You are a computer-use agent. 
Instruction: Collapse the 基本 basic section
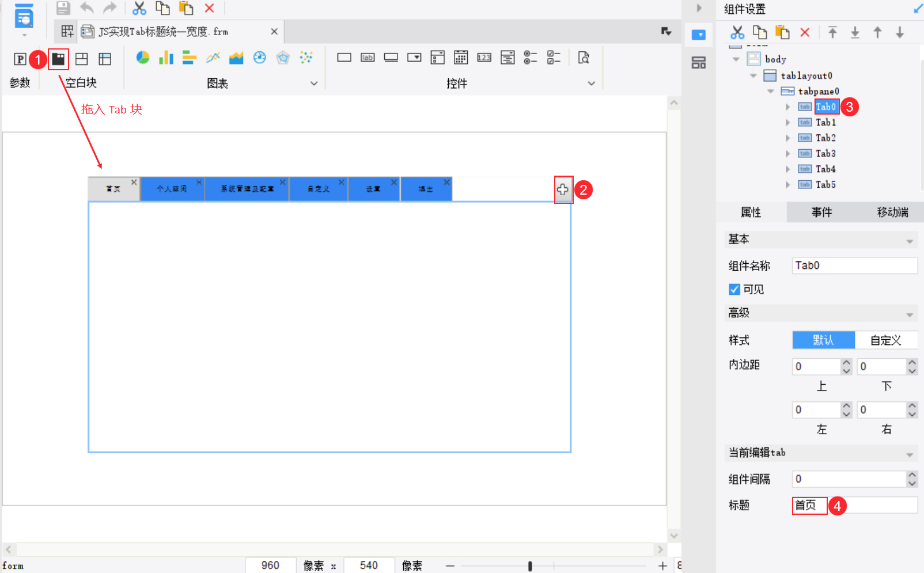click(x=910, y=241)
